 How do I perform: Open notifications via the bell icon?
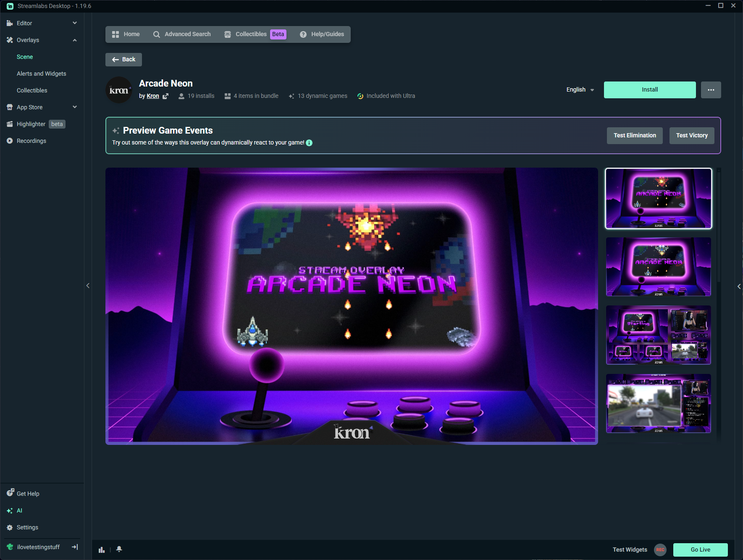119,549
